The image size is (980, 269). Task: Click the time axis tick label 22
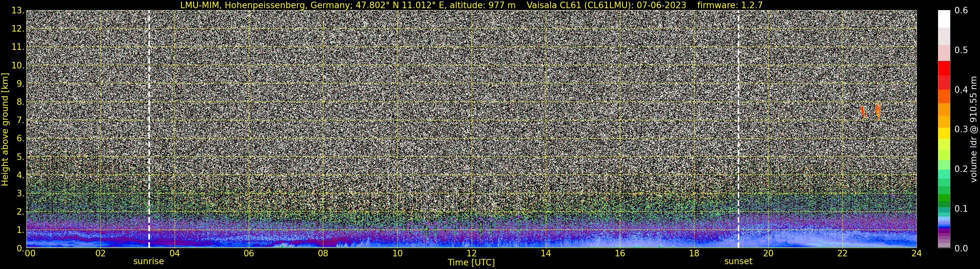pyautogui.click(x=842, y=253)
